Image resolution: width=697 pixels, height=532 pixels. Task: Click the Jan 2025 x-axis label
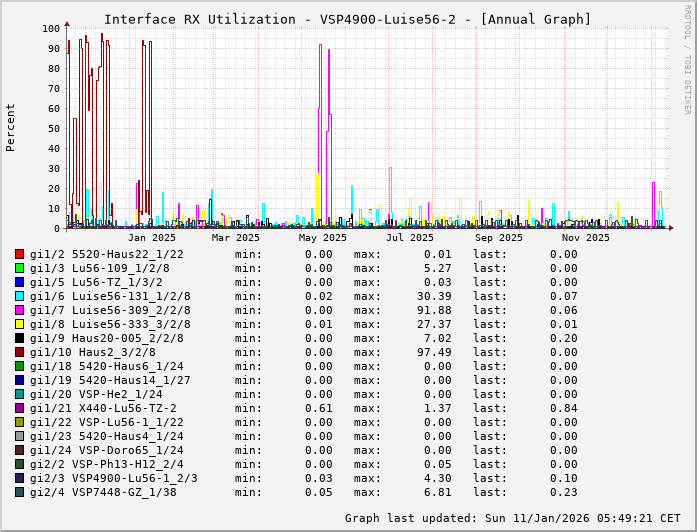pyautogui.click(x=152, y=238)
